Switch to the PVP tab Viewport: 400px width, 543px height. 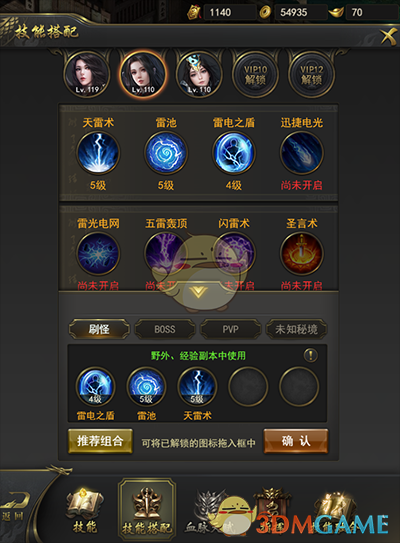tap(231, 329)
